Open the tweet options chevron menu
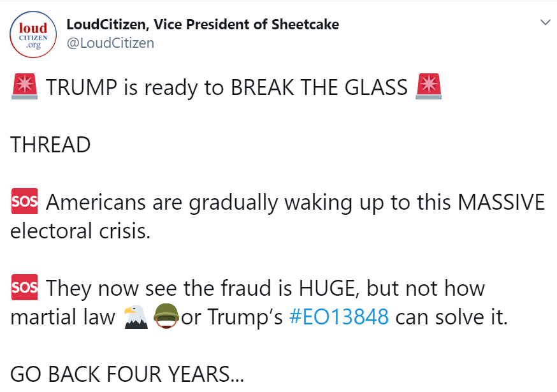 [x=545, y=22]
